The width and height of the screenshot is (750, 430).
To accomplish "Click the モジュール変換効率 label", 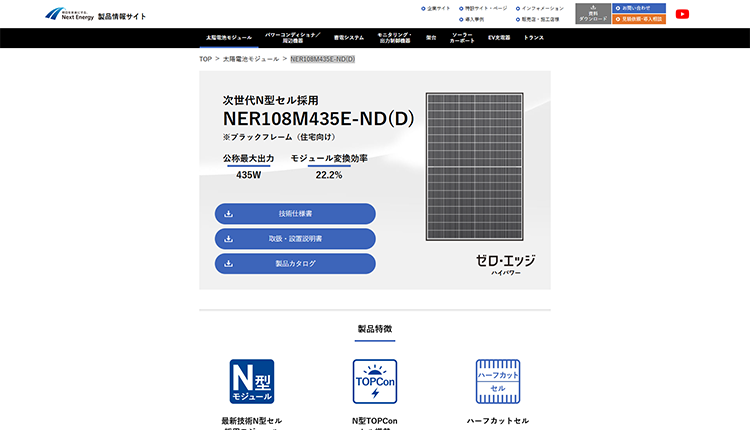I will pos(329,158).
